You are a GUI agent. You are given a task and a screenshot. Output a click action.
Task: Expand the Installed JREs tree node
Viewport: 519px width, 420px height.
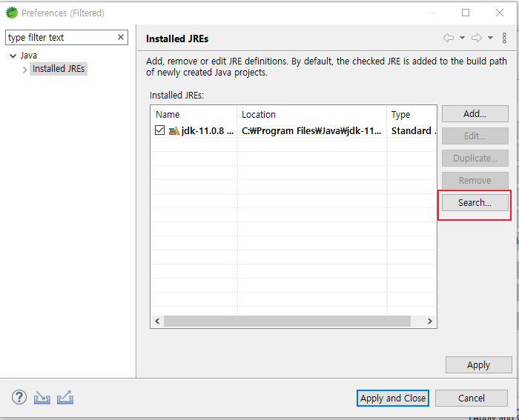[24, 70]
